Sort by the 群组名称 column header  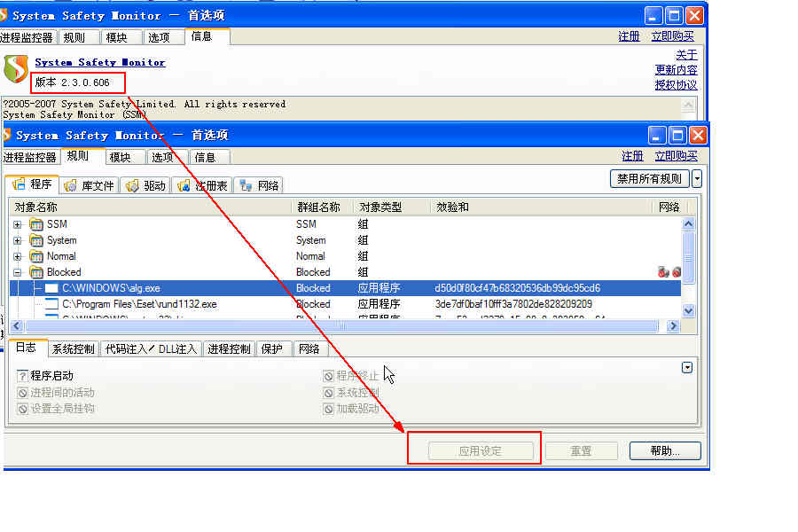(x=323, y=207)
